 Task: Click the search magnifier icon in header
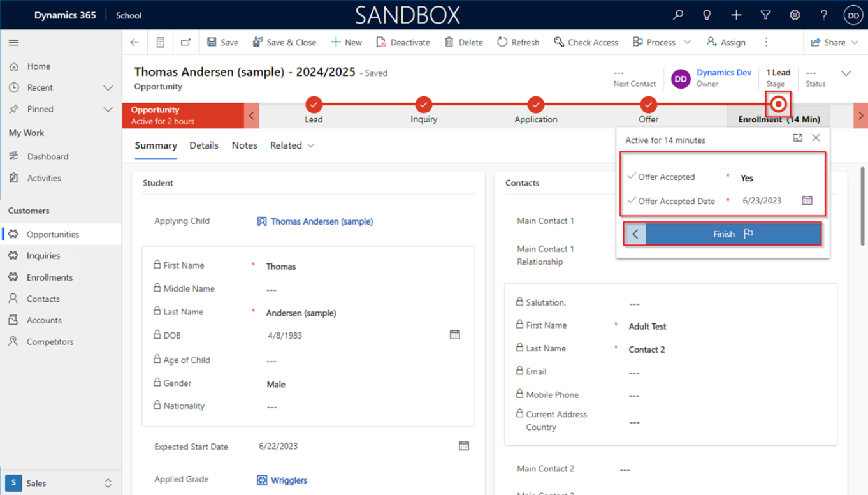coord(678,15)
